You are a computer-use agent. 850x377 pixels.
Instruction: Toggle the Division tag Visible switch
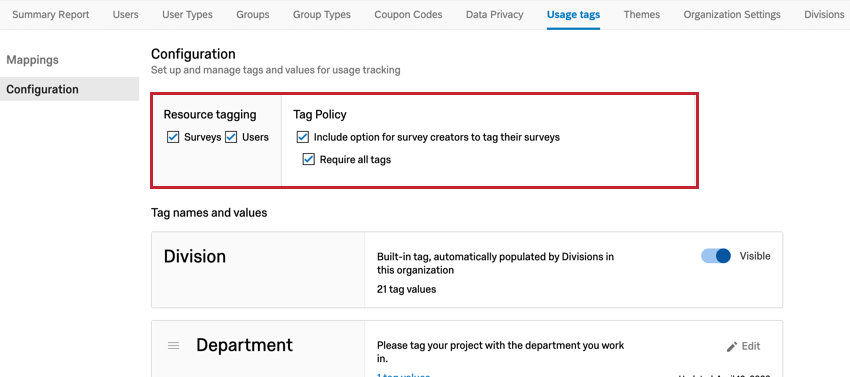(x=716, y=256)
